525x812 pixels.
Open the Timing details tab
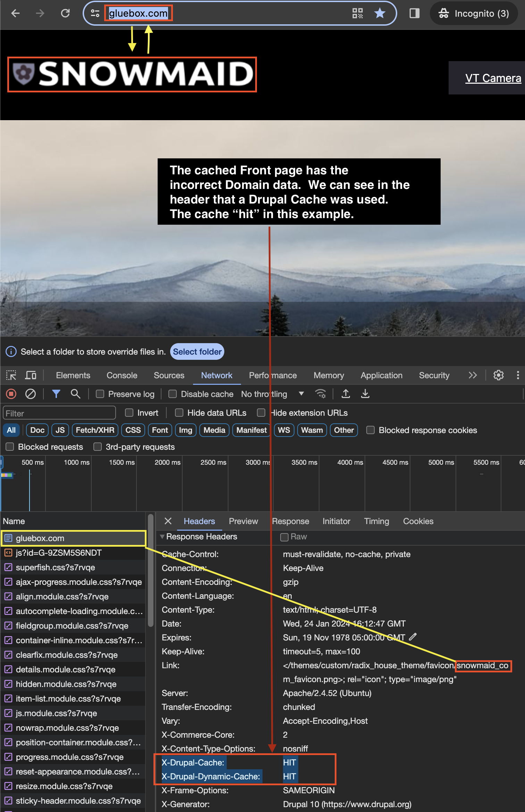click(376, 521)
